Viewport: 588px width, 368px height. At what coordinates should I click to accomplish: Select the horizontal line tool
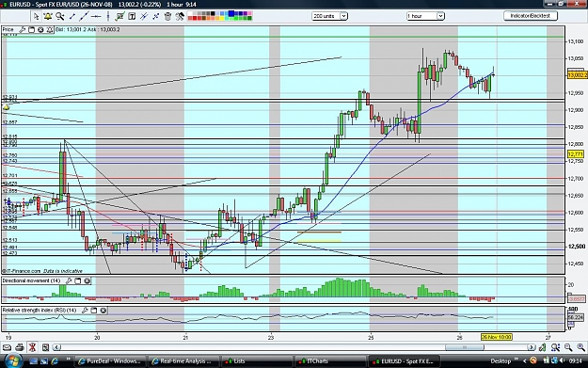pos(96,16)
